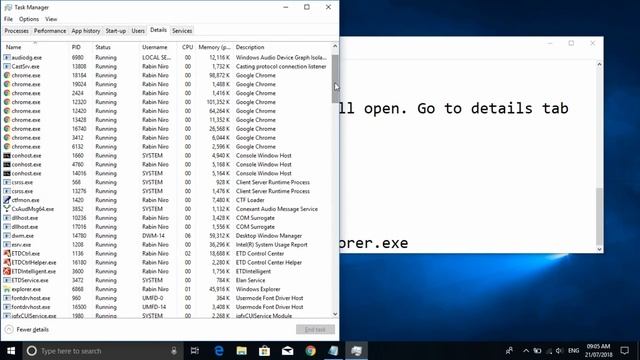Click the explorer.exe process icon
The height and width of the screenshot is (360, 640).
[7, 289]
